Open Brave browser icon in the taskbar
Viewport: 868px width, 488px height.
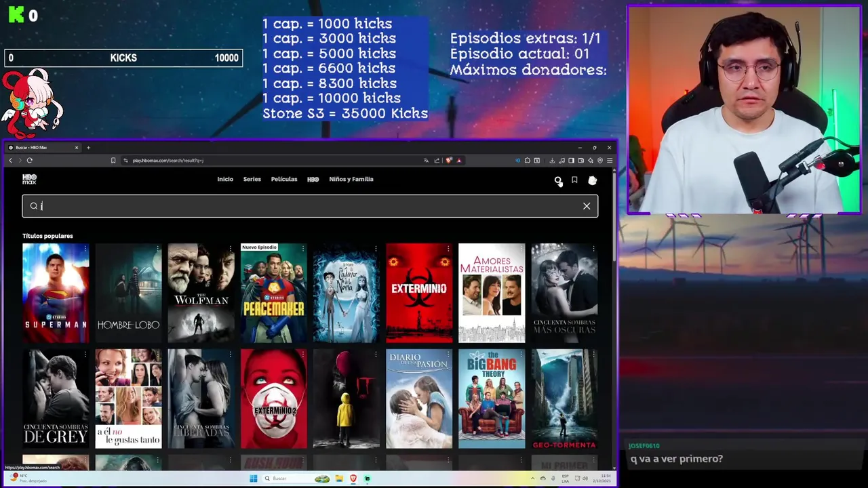pos(353,479)
